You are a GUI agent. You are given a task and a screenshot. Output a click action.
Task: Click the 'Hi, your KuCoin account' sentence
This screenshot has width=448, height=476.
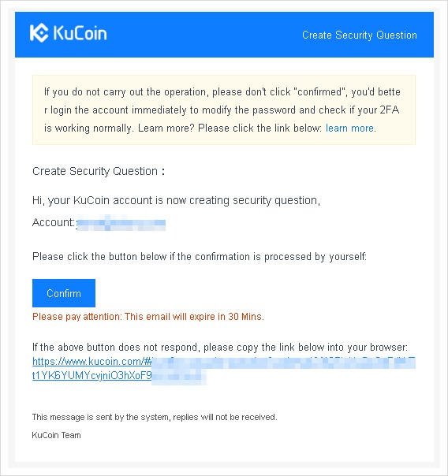pos(176,201)
